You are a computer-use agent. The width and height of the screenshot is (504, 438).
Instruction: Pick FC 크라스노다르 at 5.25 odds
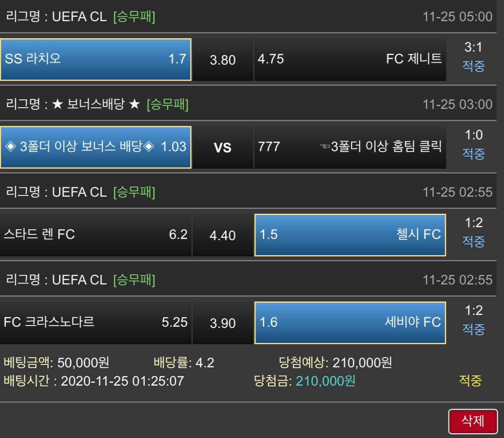coord(96,323)
